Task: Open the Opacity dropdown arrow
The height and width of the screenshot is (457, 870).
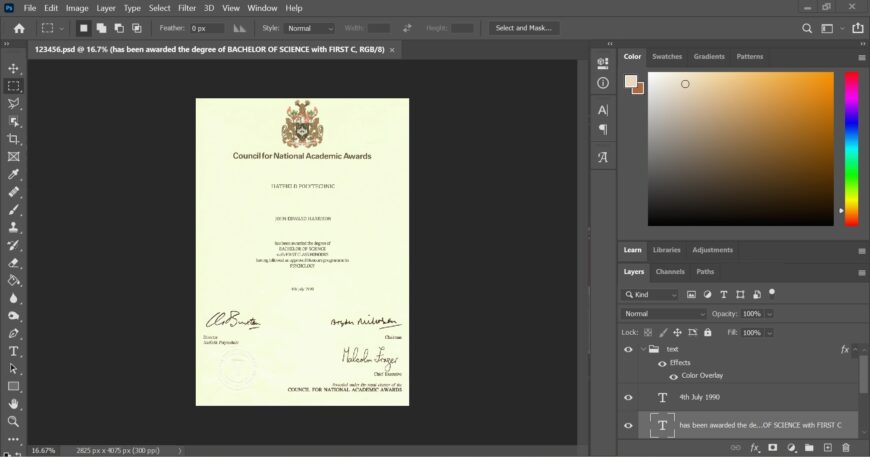Action: pos(770,314)
